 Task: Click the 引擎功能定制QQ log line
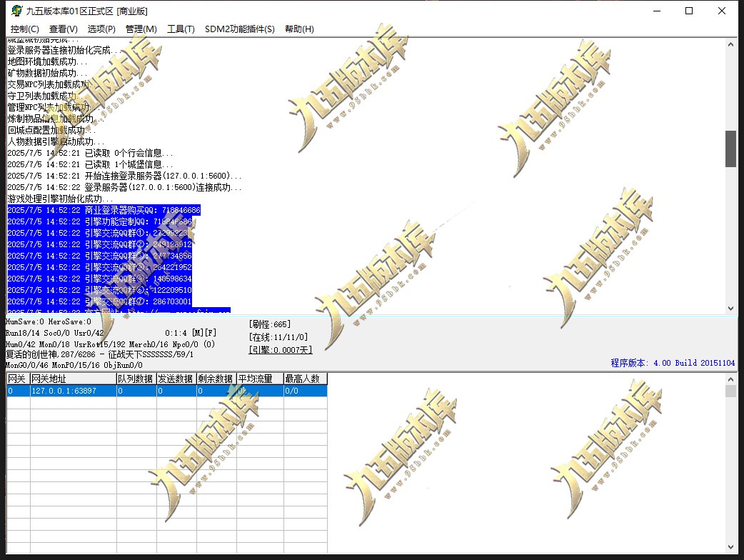(x=100, y=221)
